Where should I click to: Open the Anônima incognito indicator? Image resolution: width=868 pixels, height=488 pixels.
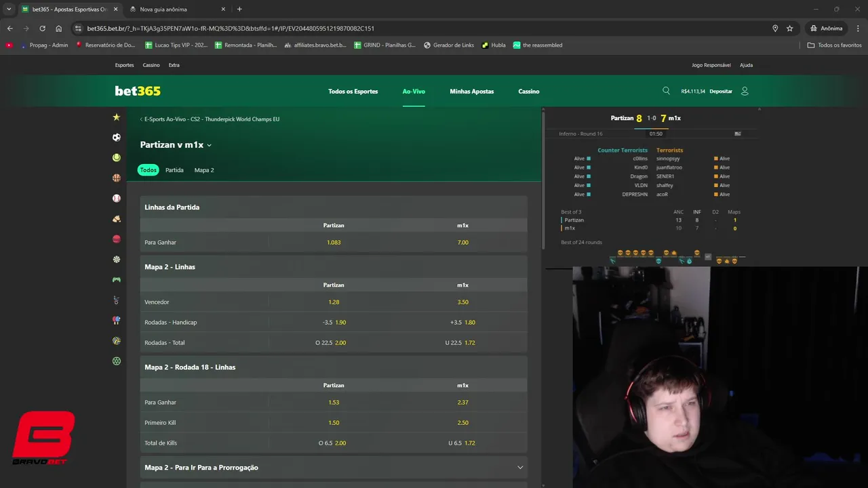pos(826,28)
